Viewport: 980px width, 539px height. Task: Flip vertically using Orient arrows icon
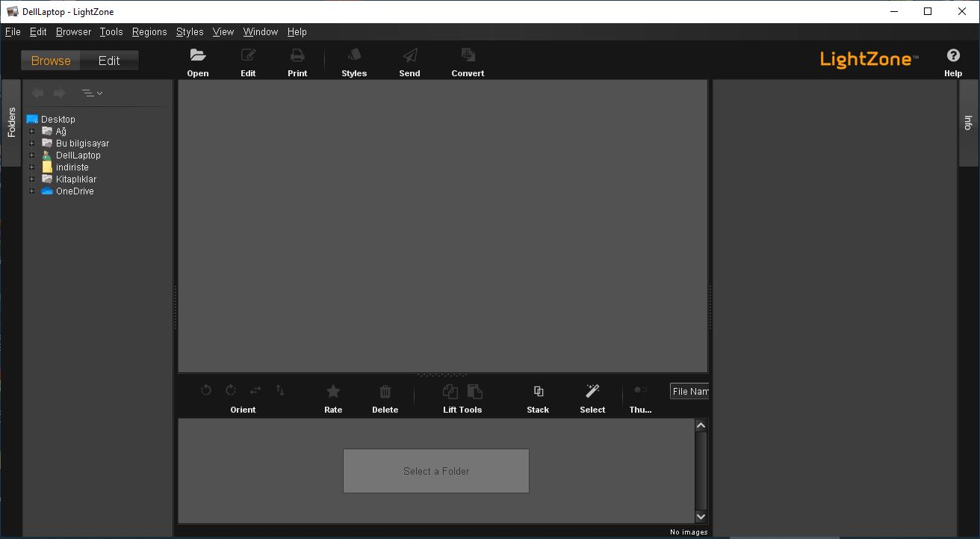point(280,390)
